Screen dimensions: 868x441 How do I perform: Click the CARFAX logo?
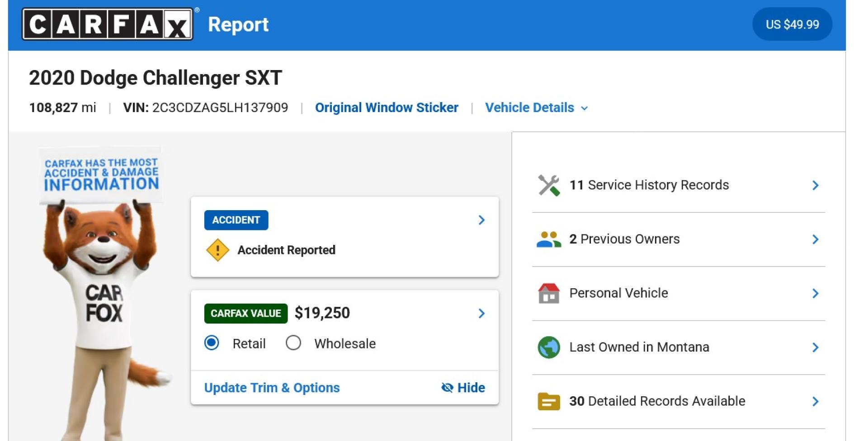point(108,24)
